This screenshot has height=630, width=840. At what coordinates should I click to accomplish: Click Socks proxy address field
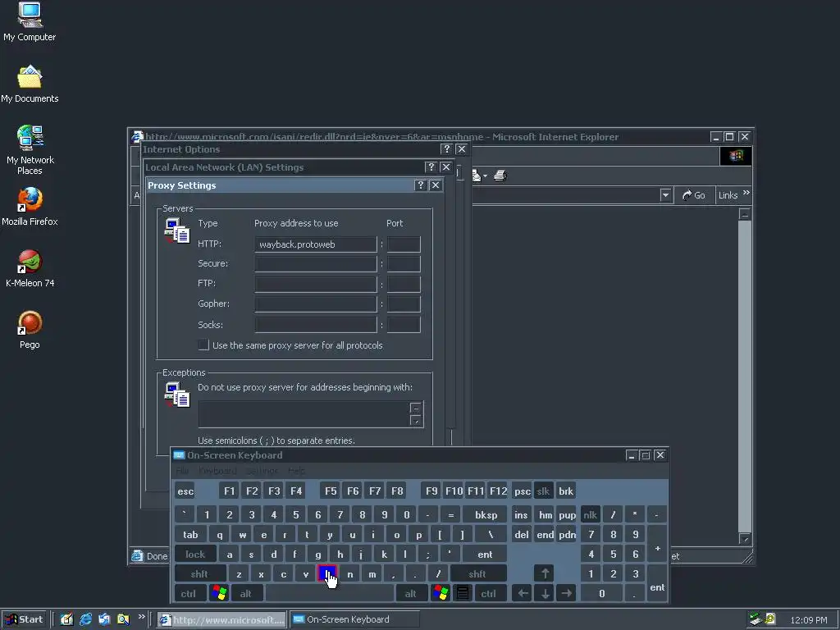pyautogui.click(x=316, y=324)
